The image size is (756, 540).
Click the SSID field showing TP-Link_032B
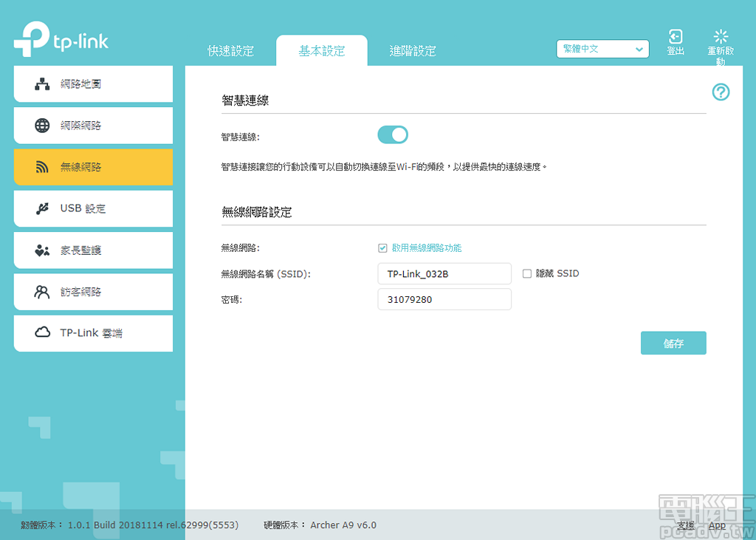pyautogui.click(x=444, y=273)
